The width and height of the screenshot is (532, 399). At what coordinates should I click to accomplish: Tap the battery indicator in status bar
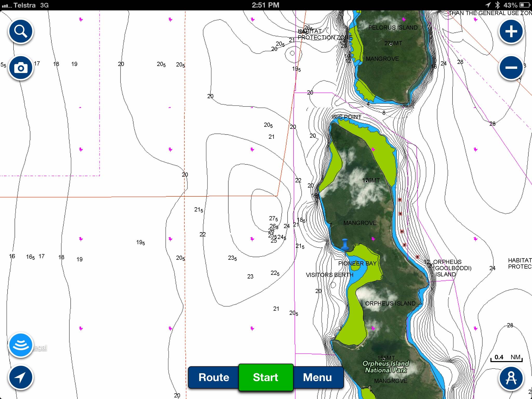(x=525, y=5)
